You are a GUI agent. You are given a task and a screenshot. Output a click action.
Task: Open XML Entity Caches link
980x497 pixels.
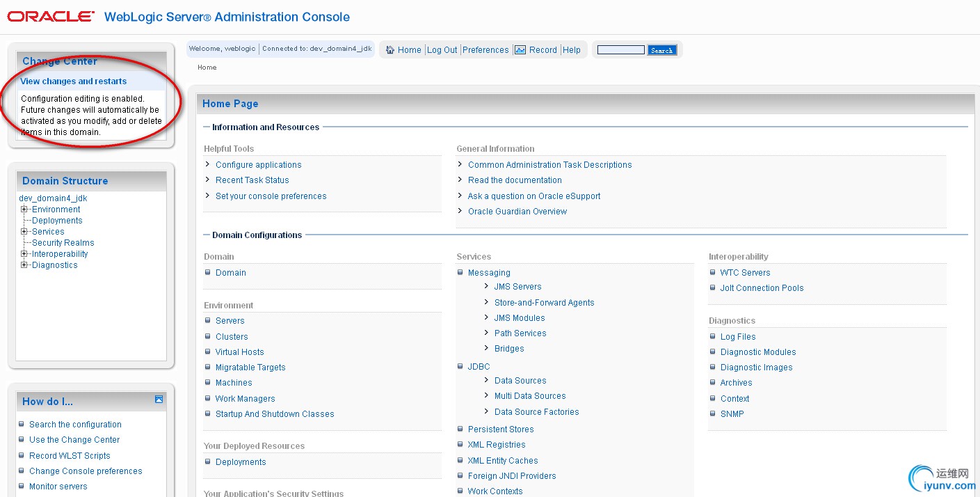[x=503, y=461]
